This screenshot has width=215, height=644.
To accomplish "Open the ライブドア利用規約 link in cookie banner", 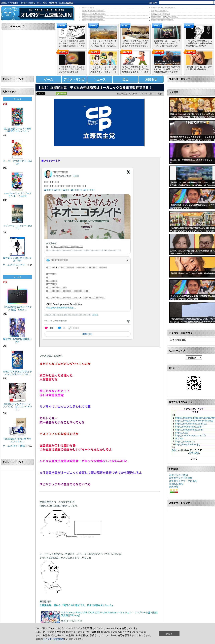I will click(x=53, y=639).
